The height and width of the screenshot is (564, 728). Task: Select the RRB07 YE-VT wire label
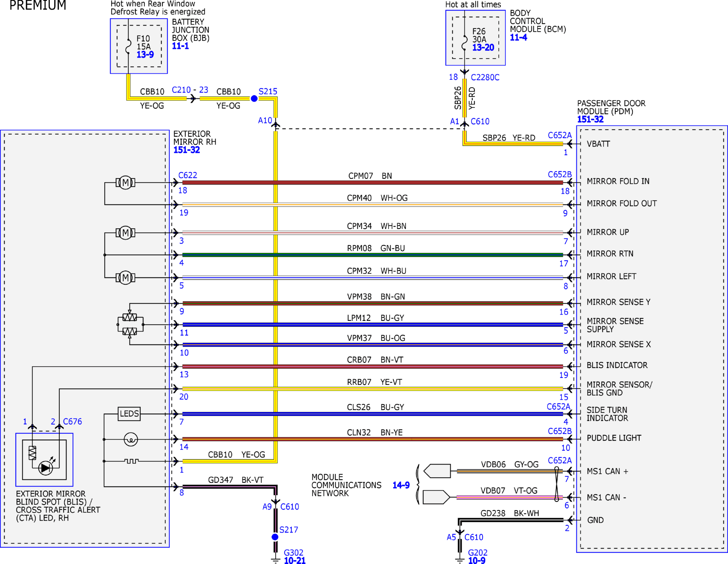375,382
